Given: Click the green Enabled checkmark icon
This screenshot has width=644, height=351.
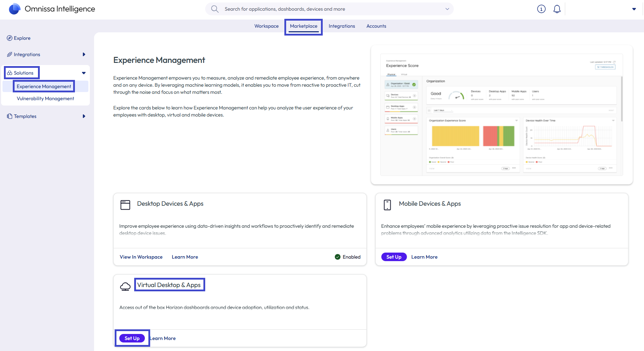Looking at the screenshot, I should tap(338, 257).
